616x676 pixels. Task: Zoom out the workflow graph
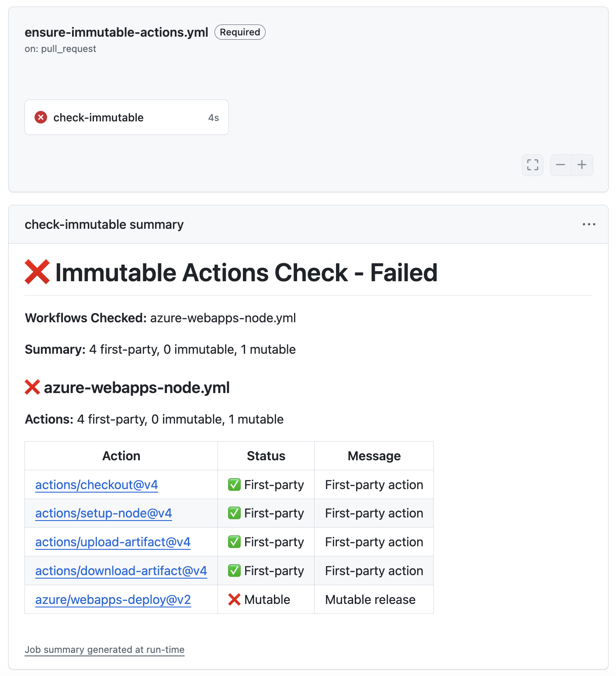coord(561,165)
